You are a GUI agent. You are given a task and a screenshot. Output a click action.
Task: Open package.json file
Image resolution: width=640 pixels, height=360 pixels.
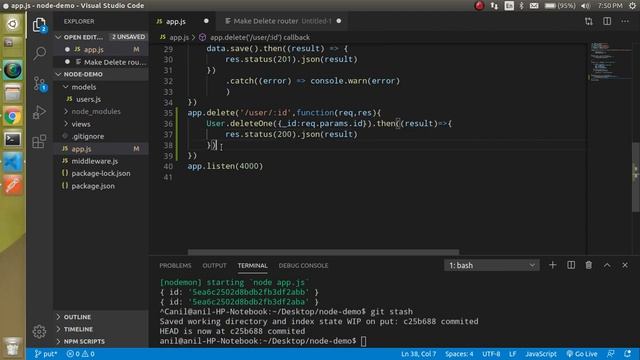(x=101, y=186)
